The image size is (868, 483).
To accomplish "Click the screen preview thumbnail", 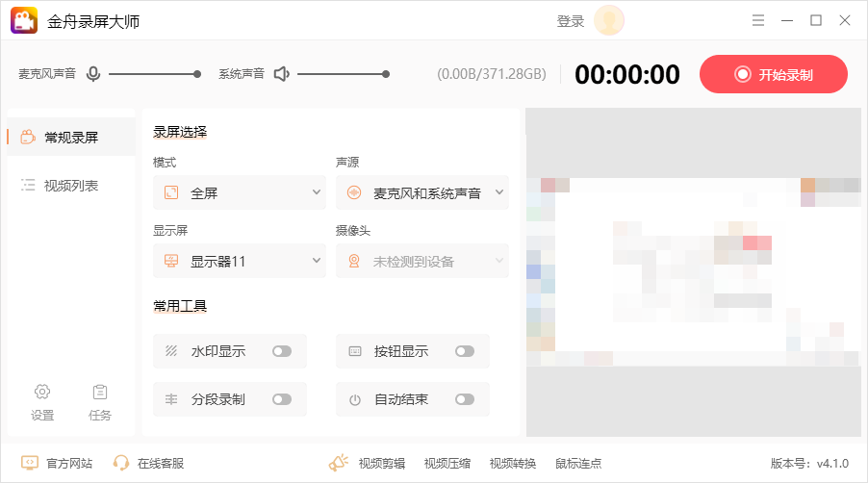I will point(693,272).
